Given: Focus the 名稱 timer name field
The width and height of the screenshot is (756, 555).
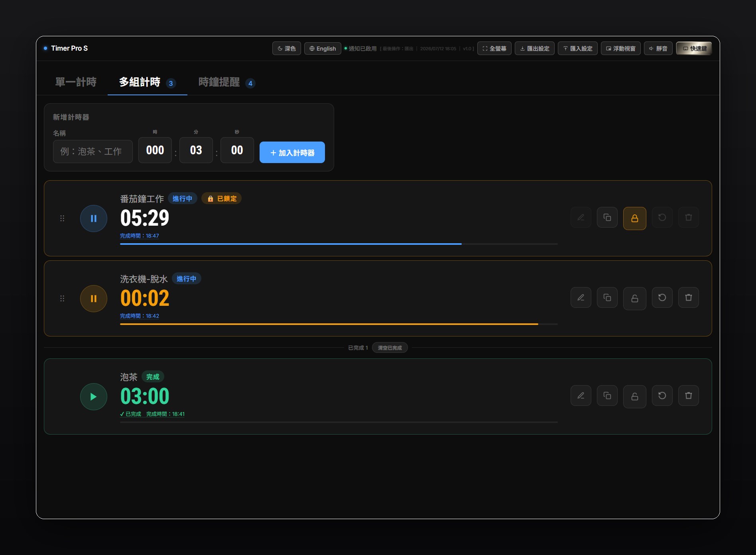Looking at the screenshot, I should pyautogui.click(x=93, y=152).
